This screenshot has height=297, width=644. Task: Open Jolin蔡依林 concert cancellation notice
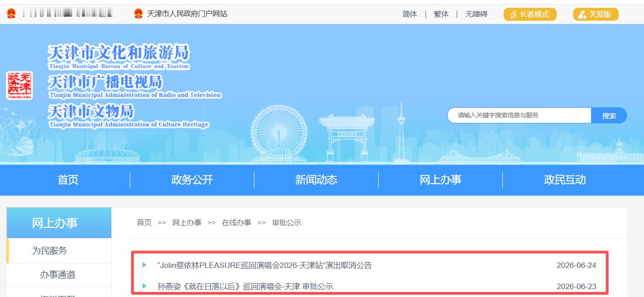point(264,265)
